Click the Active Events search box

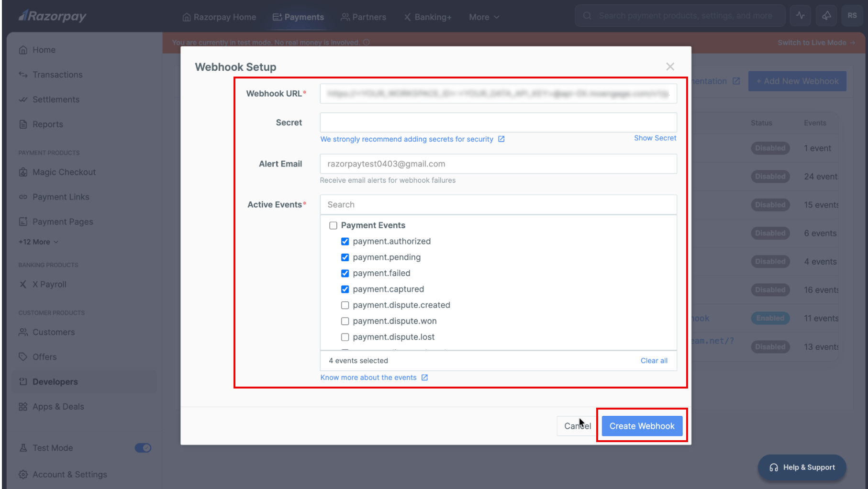point(498,205)
